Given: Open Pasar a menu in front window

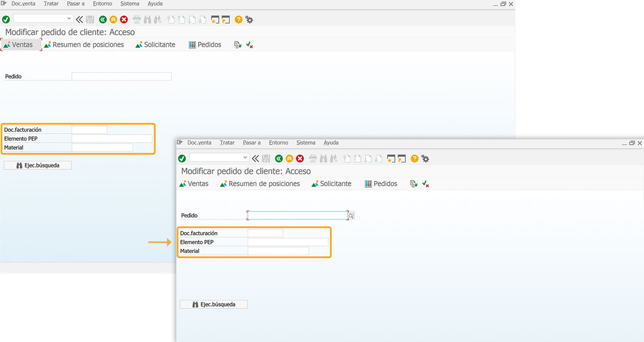Looking at the screenshot, I should pos(252,143).
